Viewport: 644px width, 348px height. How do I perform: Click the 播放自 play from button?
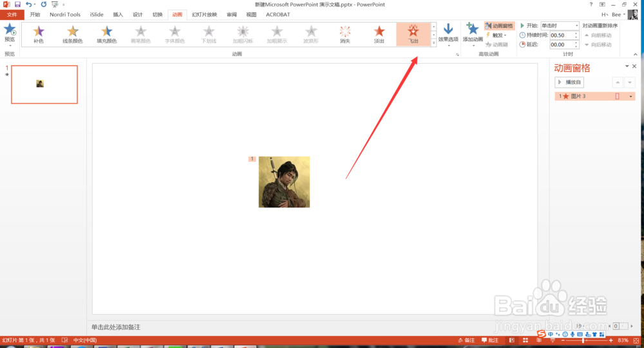tap(569, 82)
